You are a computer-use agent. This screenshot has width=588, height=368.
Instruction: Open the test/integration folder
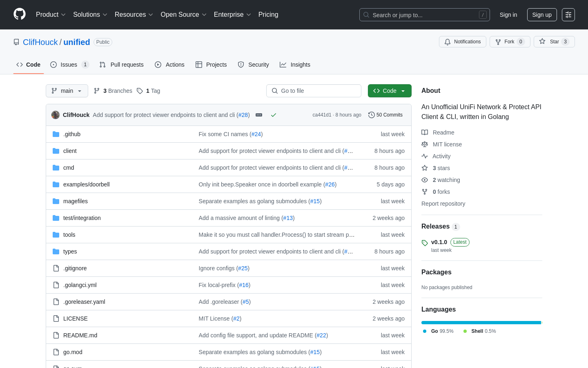[x=82, y=218]
